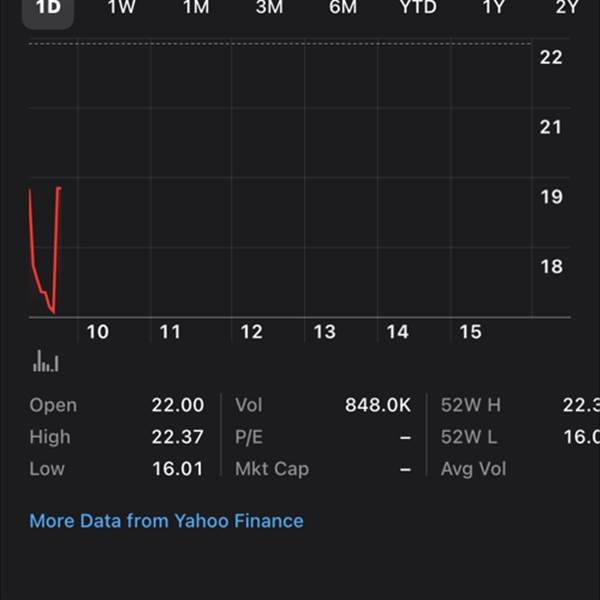This screenshot has height=600, width=600.
Task: Click the Low price value 16.01
Action: 177,469
